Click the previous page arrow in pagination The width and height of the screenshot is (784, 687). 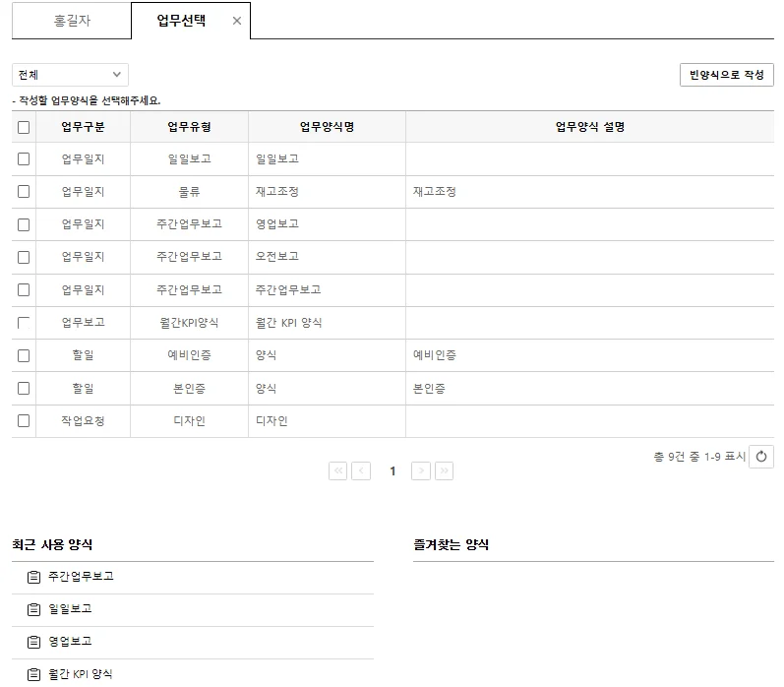pyautogui.click(x=361, y=471)
